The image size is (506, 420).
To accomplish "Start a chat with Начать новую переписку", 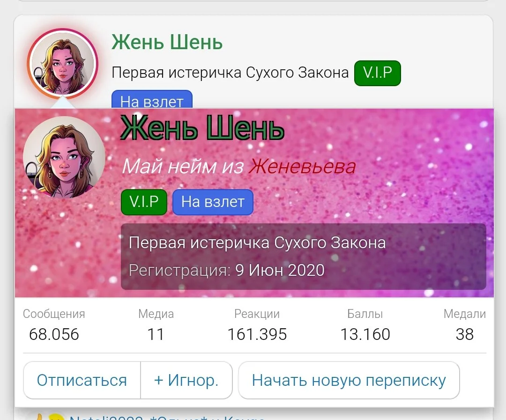I will [349, 380].
